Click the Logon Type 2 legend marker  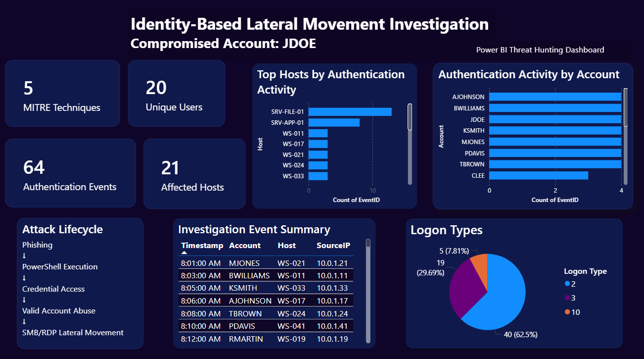click(567, 284)
